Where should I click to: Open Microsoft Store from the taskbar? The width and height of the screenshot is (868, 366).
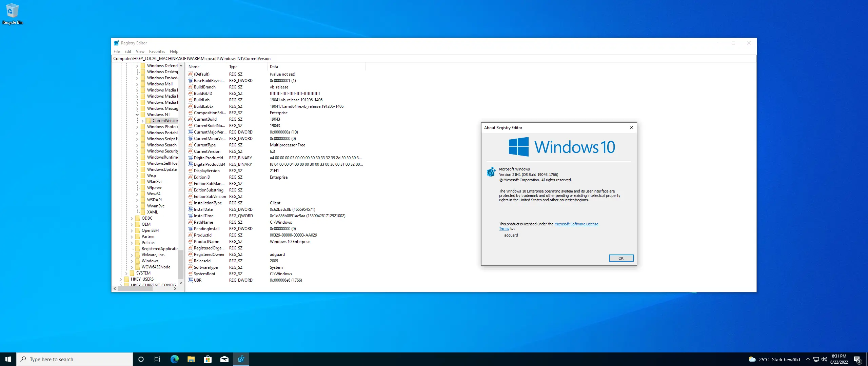click(208, 359)
